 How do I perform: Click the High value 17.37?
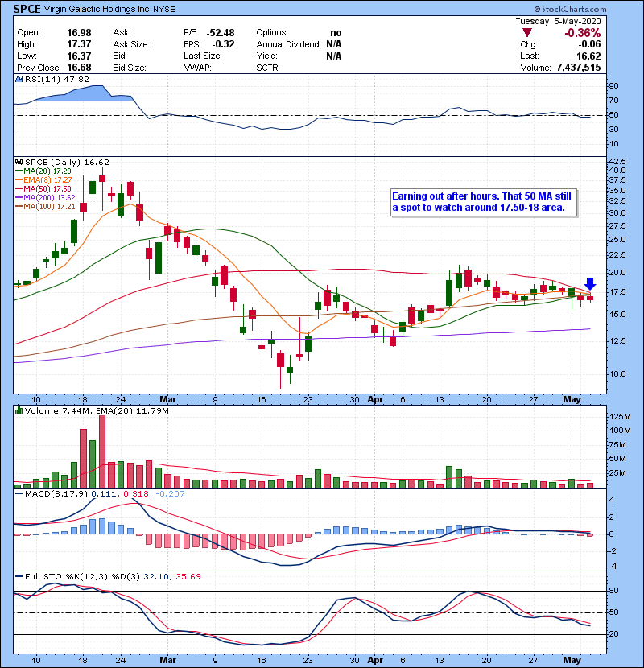pos(79,44)
